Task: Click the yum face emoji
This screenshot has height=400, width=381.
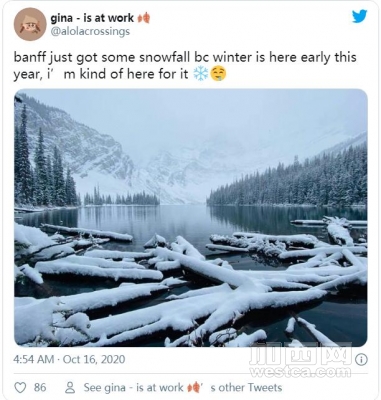Action: (x=218, y=74)
